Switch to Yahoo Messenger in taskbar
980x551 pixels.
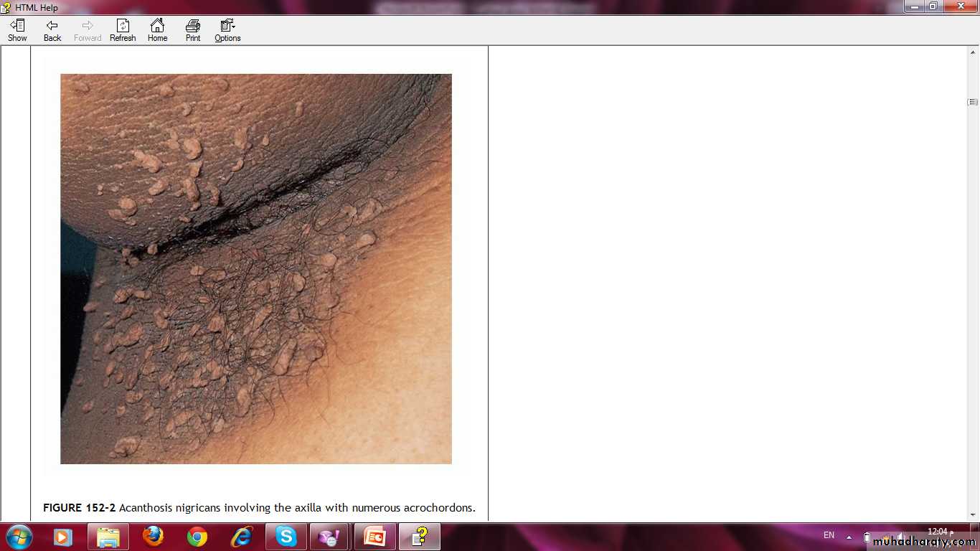click(x=329, y=537)
